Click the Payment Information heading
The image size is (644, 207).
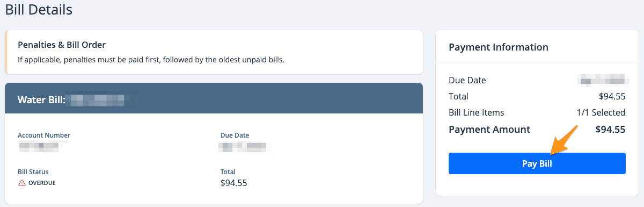tap(499, 47)
